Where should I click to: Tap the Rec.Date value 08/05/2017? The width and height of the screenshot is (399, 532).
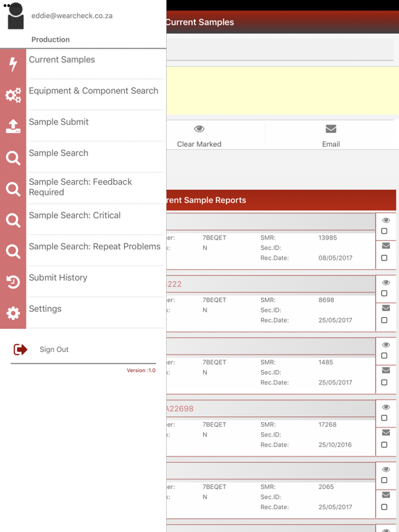(x=335, y=258)
